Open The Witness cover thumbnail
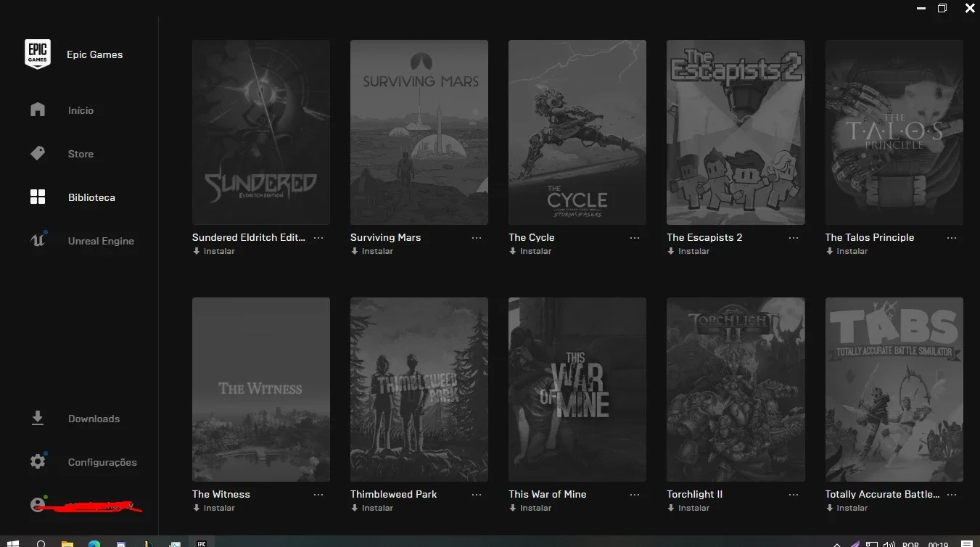 [261, 390]
